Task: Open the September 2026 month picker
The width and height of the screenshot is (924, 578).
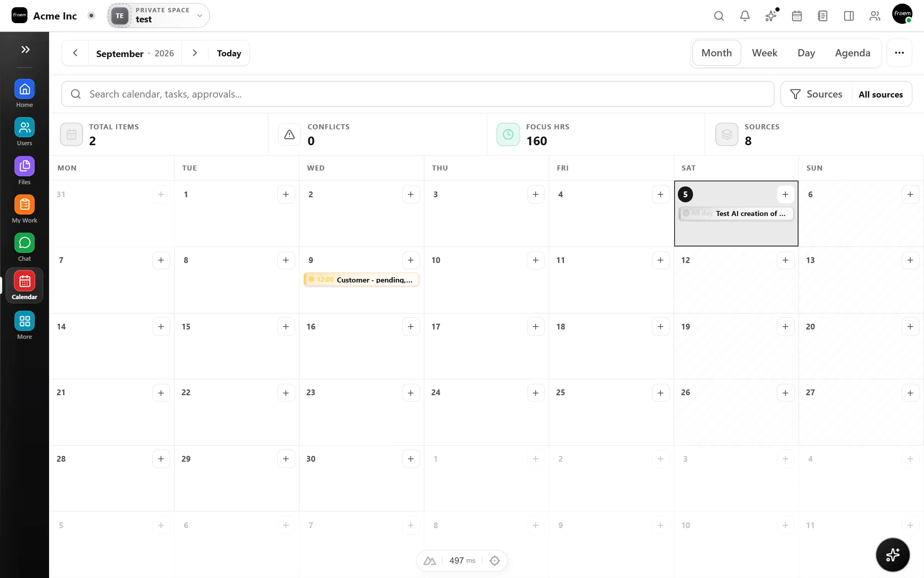Action: (135, 53)
